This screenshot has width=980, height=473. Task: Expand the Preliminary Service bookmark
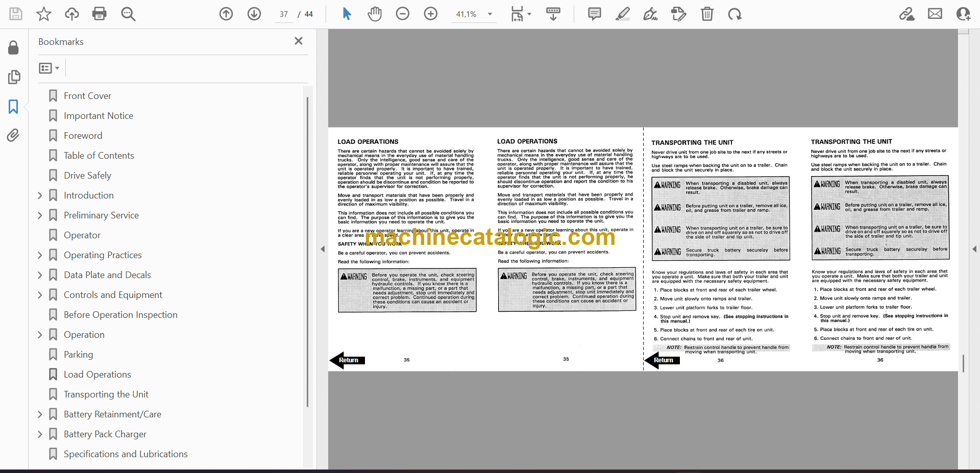tap(40, 215)
